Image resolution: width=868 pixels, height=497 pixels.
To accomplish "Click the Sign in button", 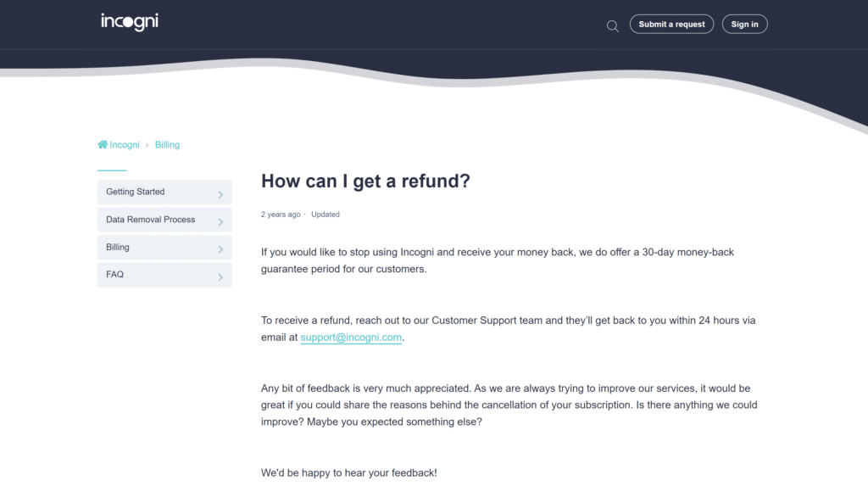I will (744, 24).
